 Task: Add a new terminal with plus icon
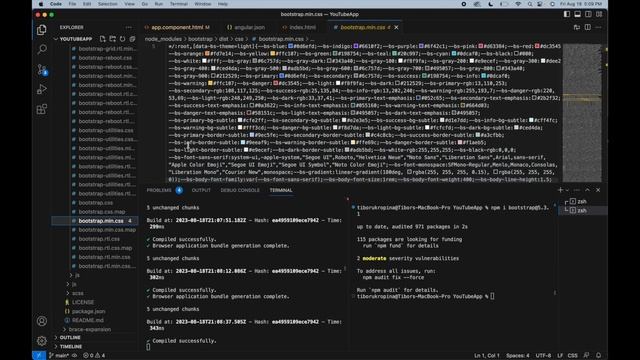(x=560, y=190)
